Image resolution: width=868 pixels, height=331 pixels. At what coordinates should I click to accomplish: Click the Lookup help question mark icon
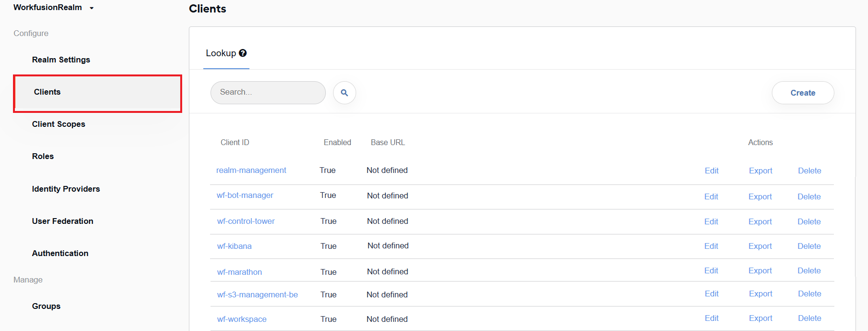tap(243, 53)
